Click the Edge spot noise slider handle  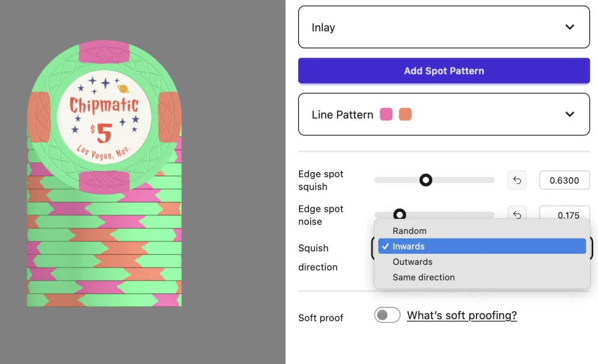399,215
